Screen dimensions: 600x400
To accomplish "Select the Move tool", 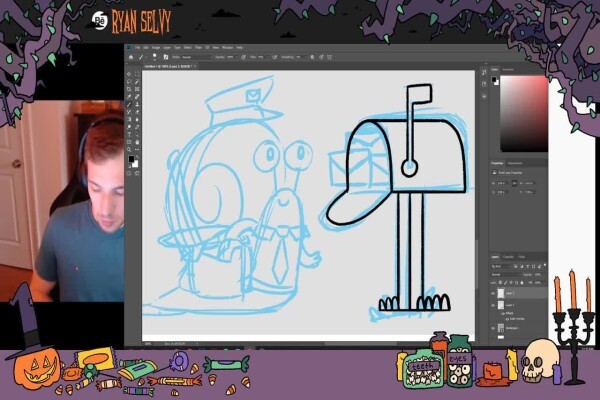I will 129,74.
